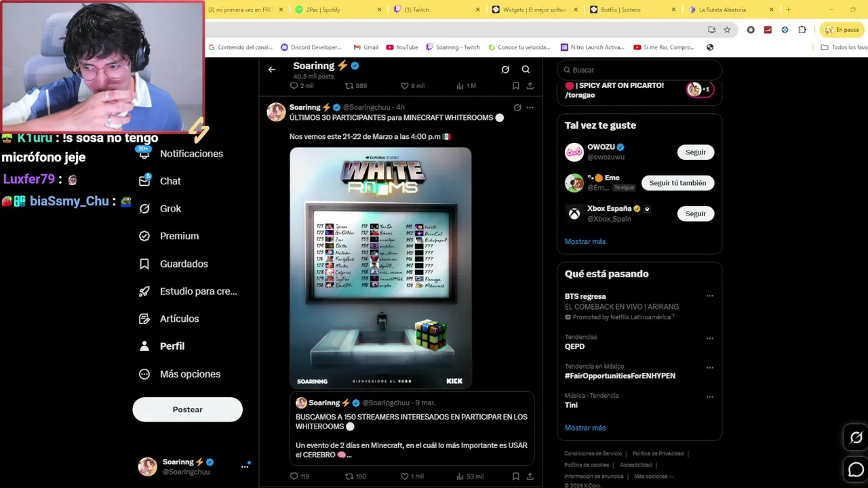
Task: Open Guardados bookmarks page
Action: point(174,264)
